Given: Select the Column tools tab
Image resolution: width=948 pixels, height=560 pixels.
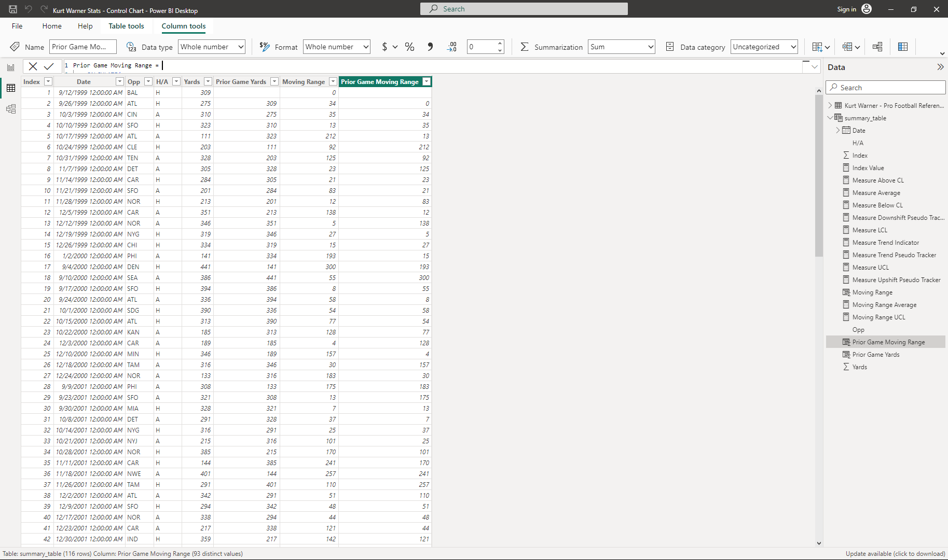Looking at the screenshot, I should pyautogui.click(x=184, y=26).
